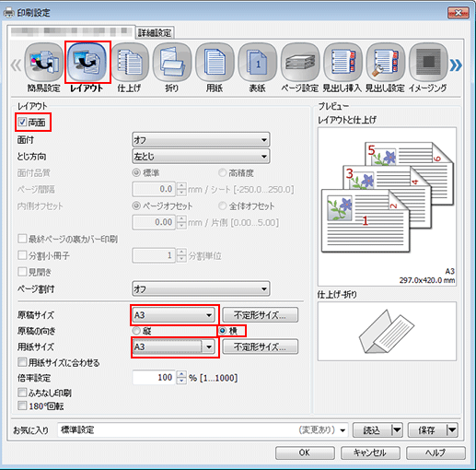The width and height of the screenshot is (476, 470).
Task: Select 横 orientation radio button
Action: pos(223,331)
